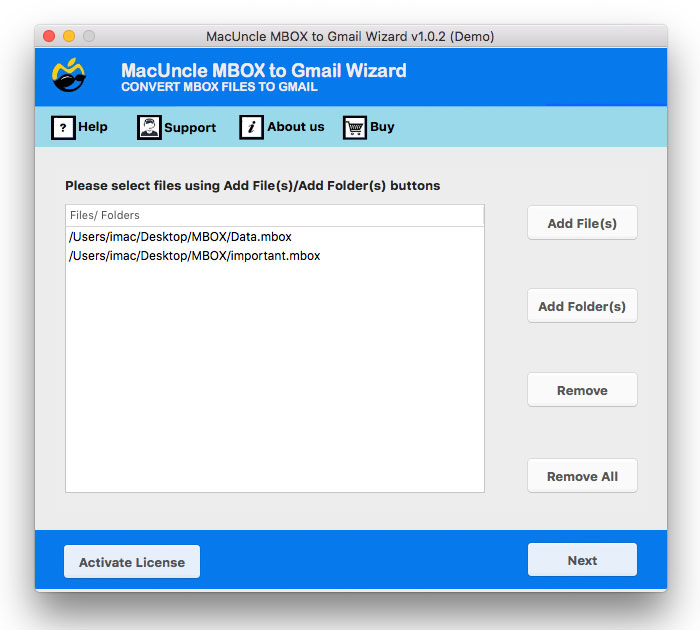Open the Support menu label
This screenshot has width=700, height=630.
coord(190,128)
